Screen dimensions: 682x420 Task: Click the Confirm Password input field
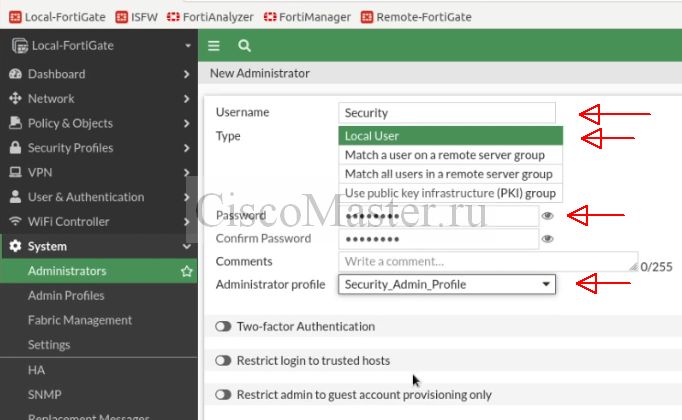pyautogui.click(x=438, y=239)
